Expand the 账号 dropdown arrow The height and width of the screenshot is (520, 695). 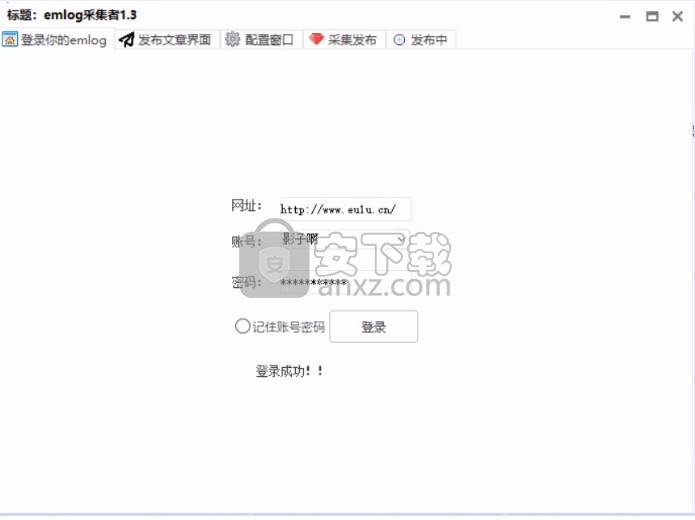[401, 239]
